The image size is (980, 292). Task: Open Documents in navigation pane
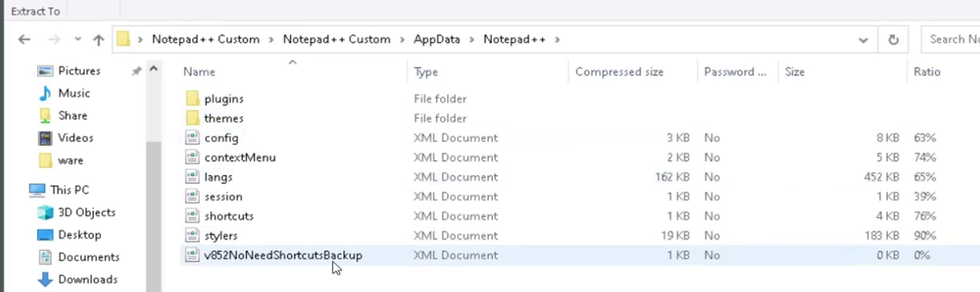tap(88, 257)
